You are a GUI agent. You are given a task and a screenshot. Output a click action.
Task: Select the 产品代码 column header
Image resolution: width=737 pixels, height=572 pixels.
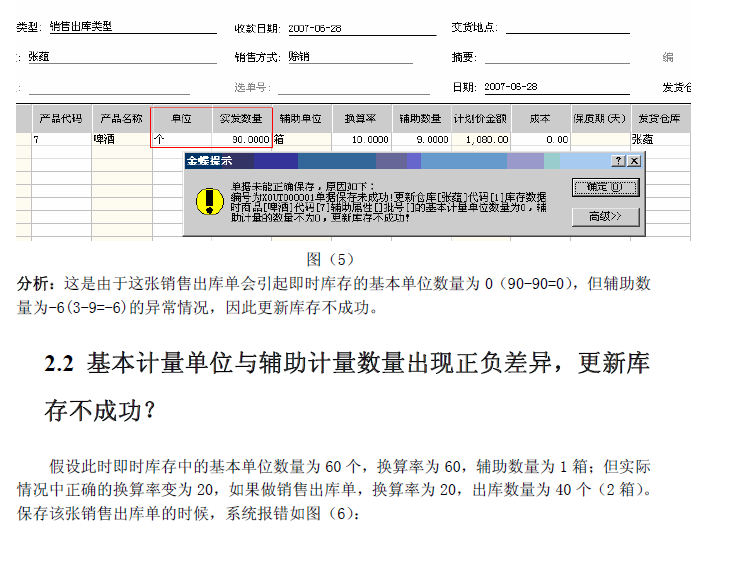tap(60, 118)
